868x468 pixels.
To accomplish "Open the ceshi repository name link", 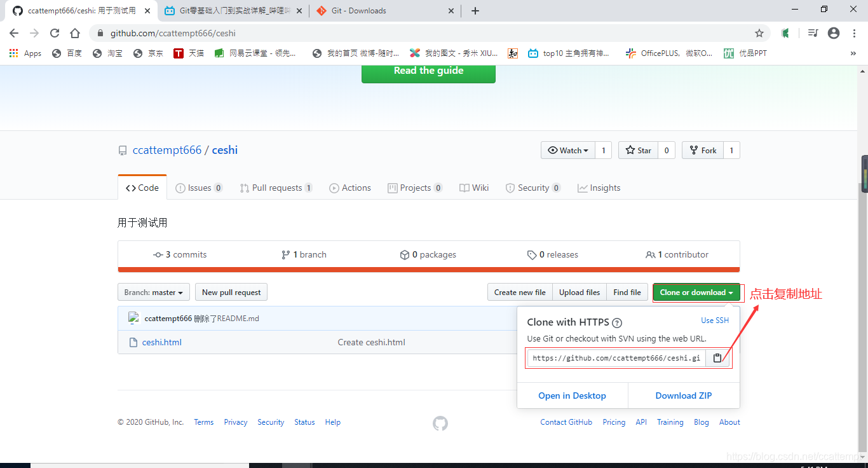I will [225, 150].
